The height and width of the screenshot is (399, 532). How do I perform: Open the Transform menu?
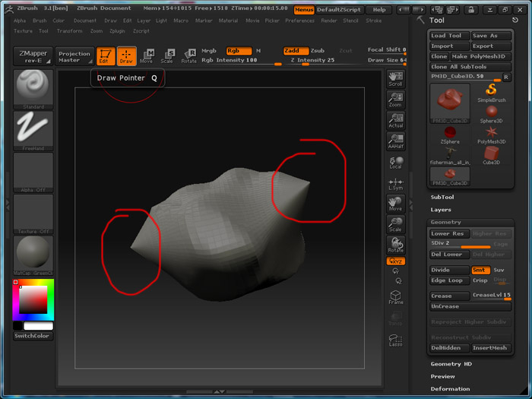[69, 31]
